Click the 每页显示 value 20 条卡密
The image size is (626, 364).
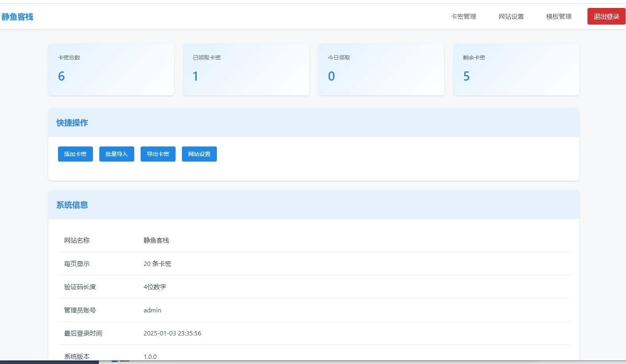point(157,264)
